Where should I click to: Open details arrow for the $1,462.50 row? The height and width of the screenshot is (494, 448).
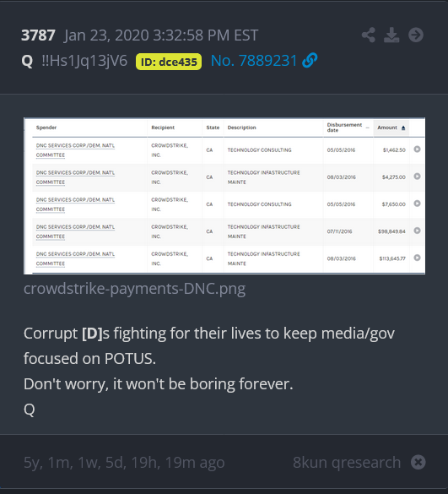click(417, 149)
